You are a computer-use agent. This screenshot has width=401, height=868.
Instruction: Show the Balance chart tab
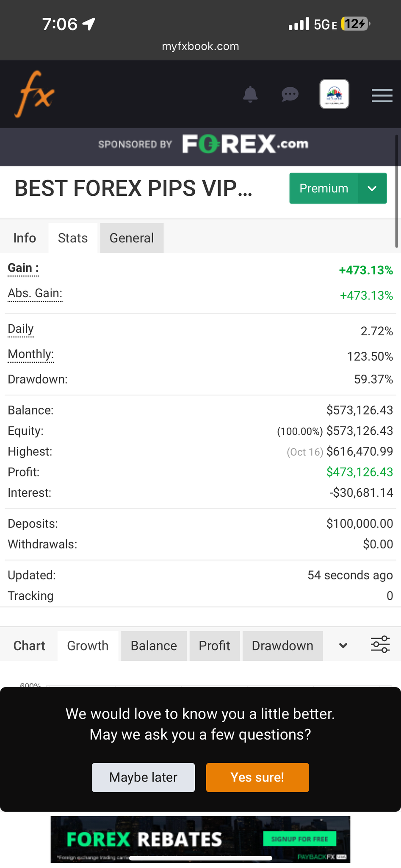(154, 645)
